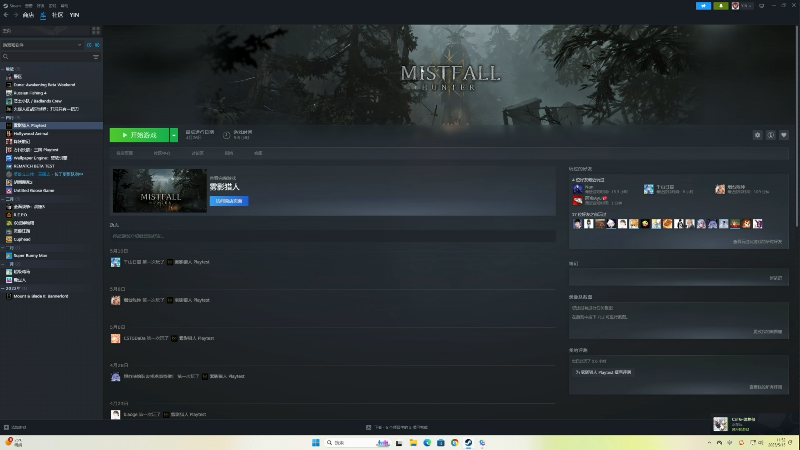Click the ready-to-play filter icon
This screenshot has height=450, width=800.
(97, 45)
